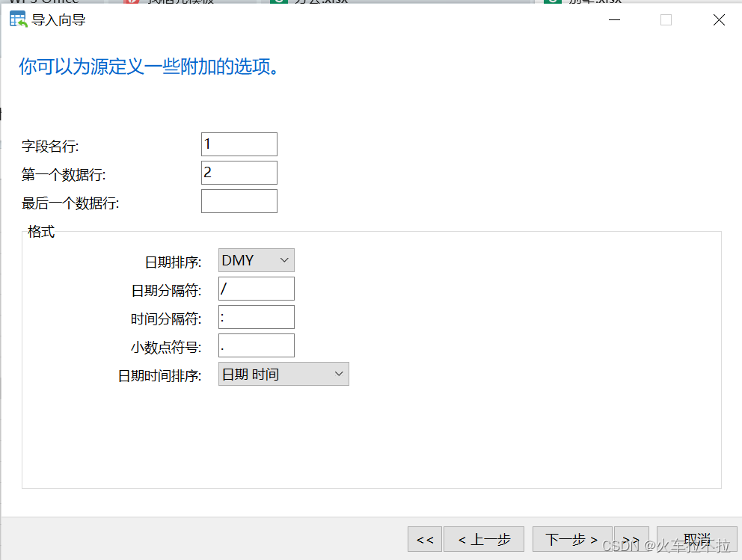Image resolution: width=742 pixels, height=560 pixels.
Task: Click the 小数点符号 label text
Action: click(x=166, y=348)
